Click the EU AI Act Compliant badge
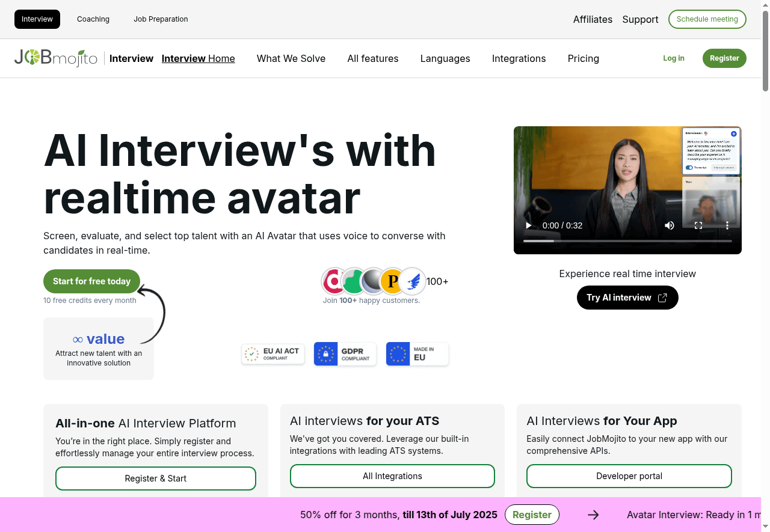The width and height of the screenshot is (770, 532). [273, 354]
